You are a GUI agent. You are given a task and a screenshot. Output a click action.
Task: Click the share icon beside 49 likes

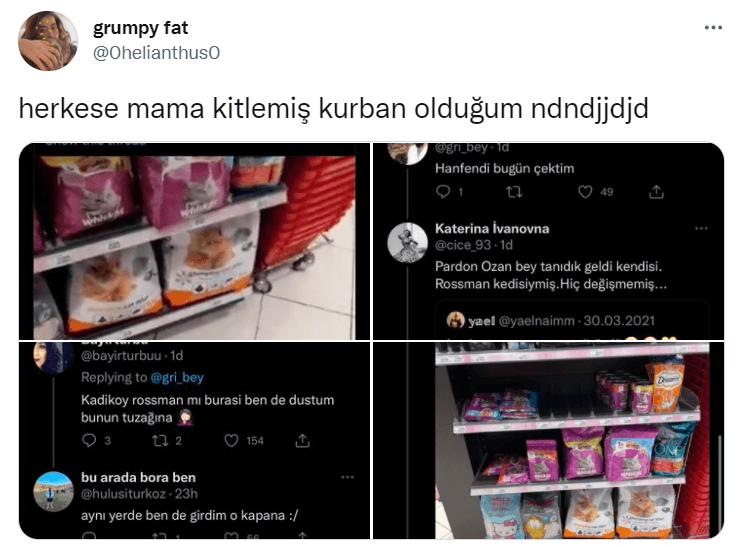pos(656,191)
